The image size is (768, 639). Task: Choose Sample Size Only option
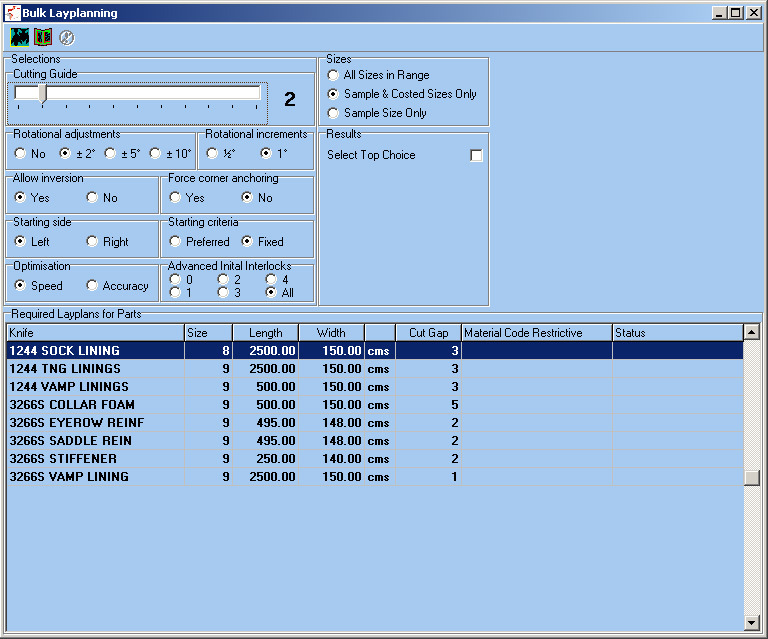coord(333,113)
